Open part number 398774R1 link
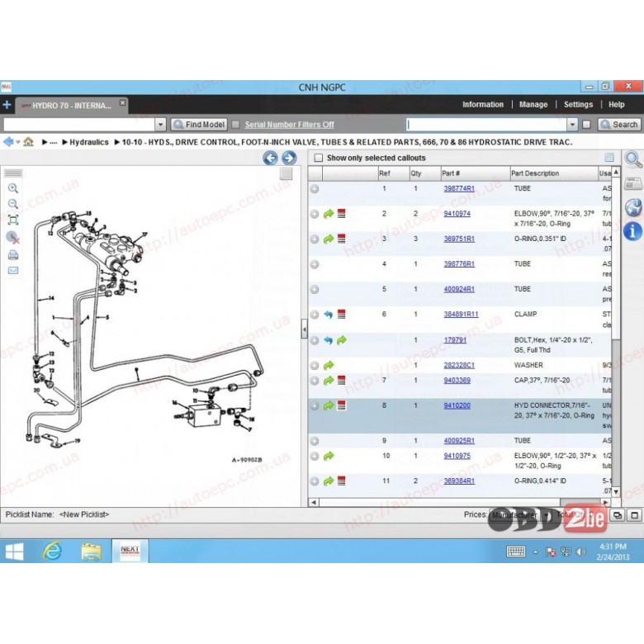644x644 pixels. pos(459,188)
